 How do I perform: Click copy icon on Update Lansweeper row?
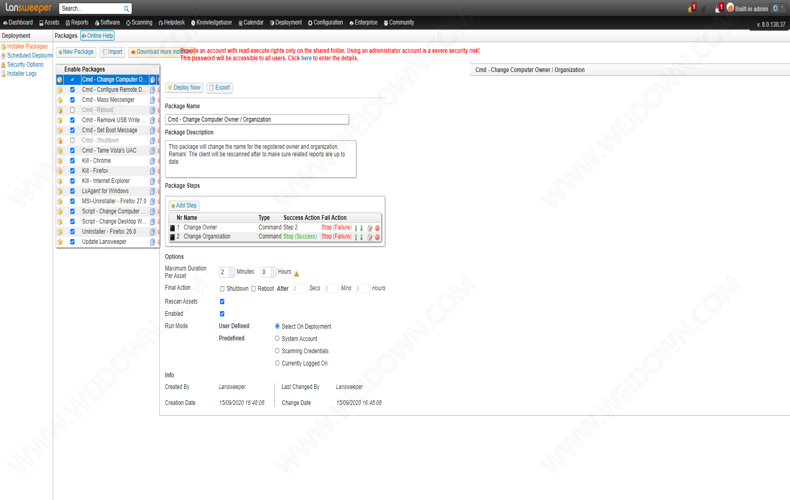pyautogui.click(x=153, y=242)
